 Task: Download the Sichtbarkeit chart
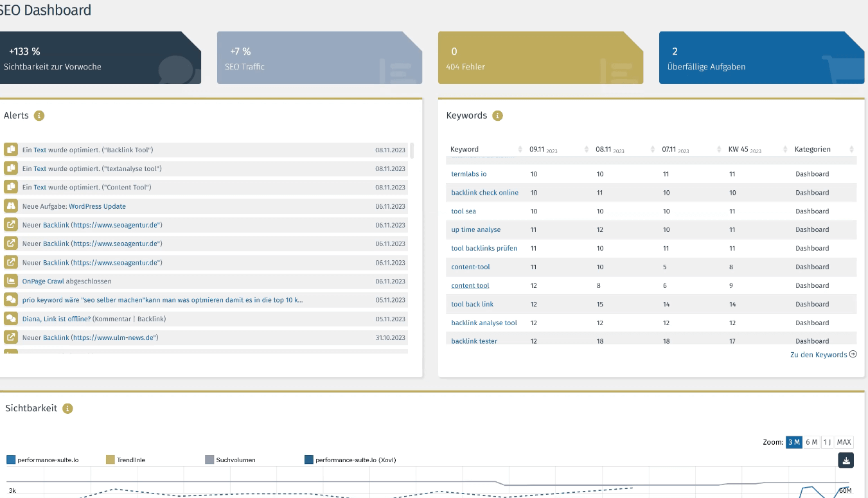pos(846,460)
